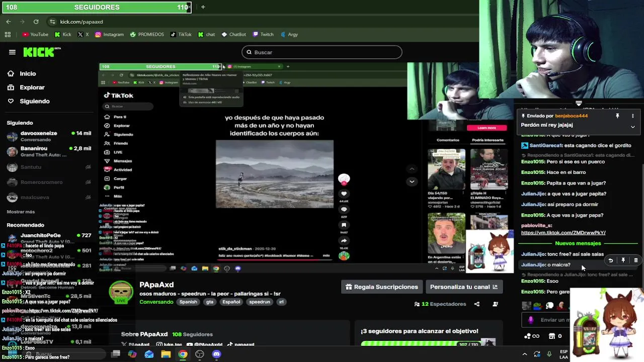Open the chat bookmark
Image resolution: width=644 pixels, height=362 pixels.
click(206, 34)
